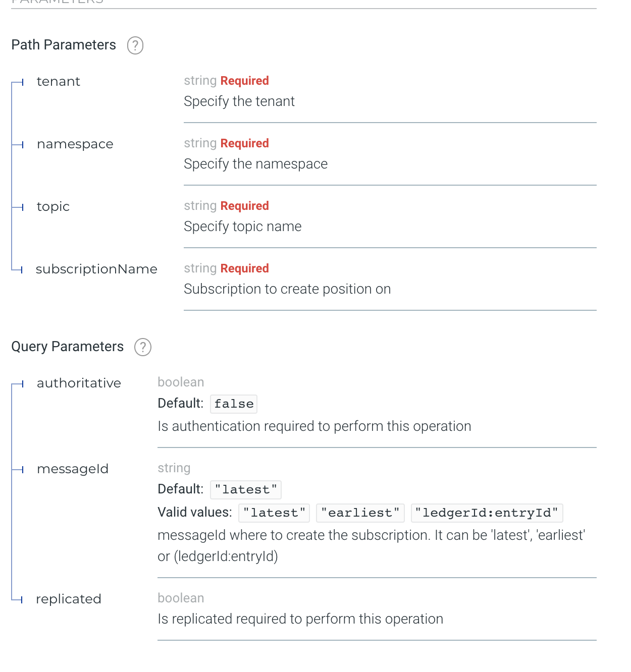Viewport: 631px width, 672px height.
Task: Select the authoritative query parameter
Action: click(x=79, y=383)
